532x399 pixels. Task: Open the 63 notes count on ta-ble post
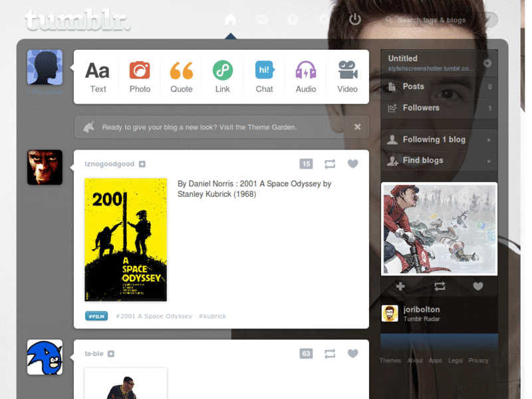click(306, 354)
